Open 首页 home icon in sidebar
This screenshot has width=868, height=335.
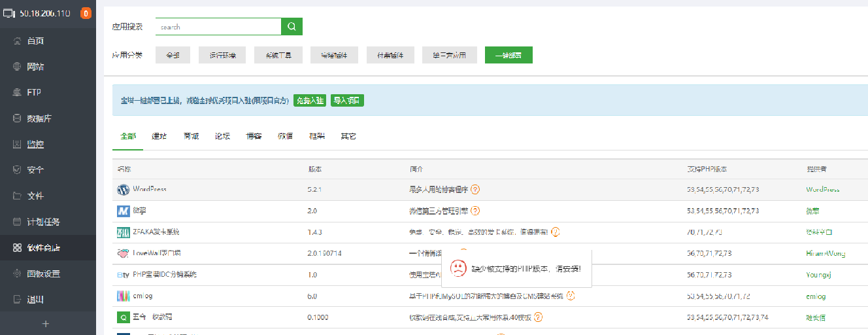click(x=17, y=41)
